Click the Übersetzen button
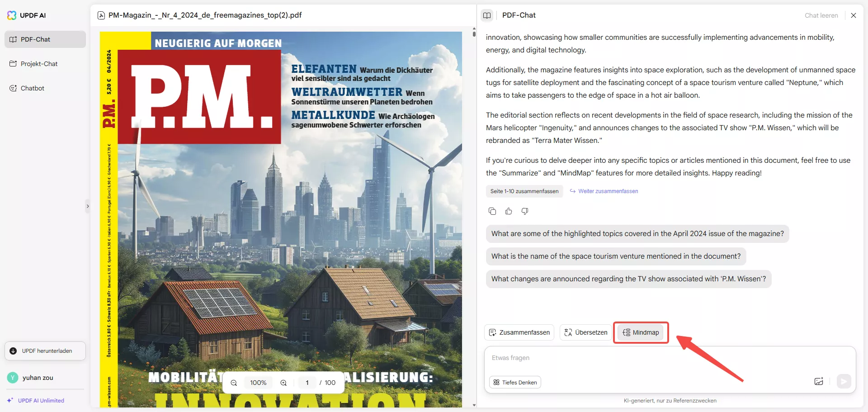 pyautogui.click(x=586, y=332)
